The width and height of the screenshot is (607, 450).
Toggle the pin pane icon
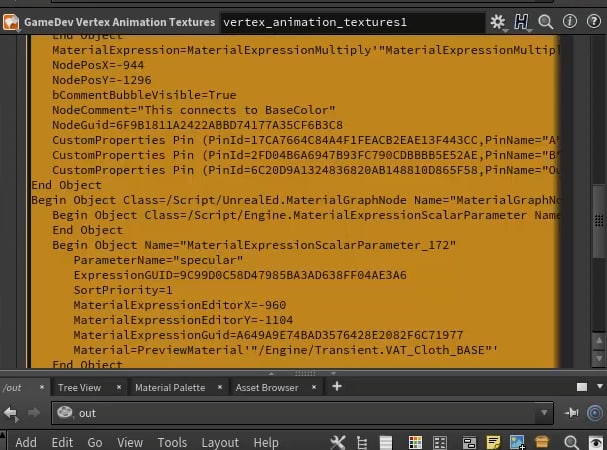571,413
